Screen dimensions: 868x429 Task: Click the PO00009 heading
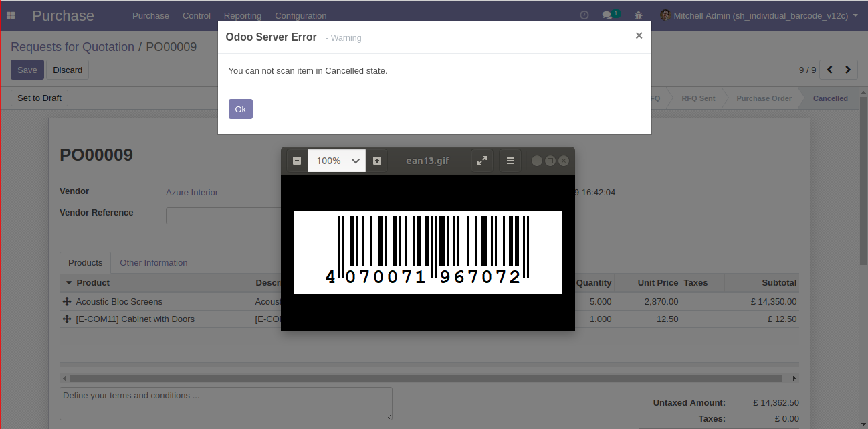[96, 155]
